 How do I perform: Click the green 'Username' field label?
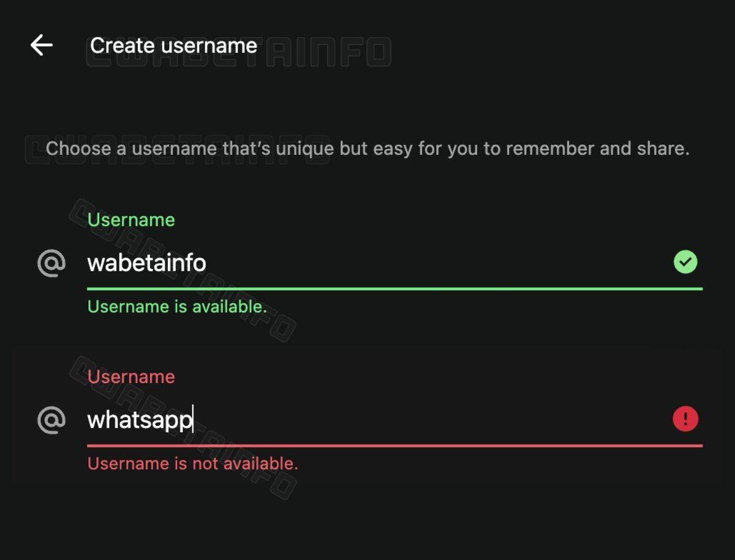coord(130,220)
